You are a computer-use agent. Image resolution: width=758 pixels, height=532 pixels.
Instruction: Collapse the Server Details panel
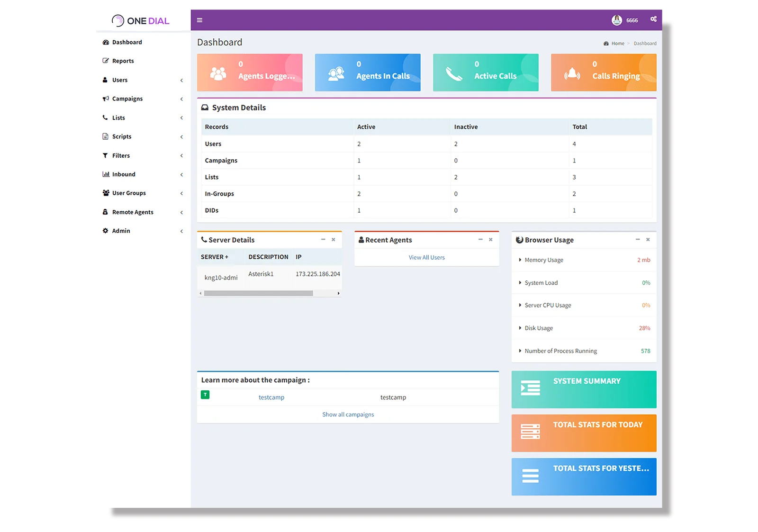tap(323, 240)
